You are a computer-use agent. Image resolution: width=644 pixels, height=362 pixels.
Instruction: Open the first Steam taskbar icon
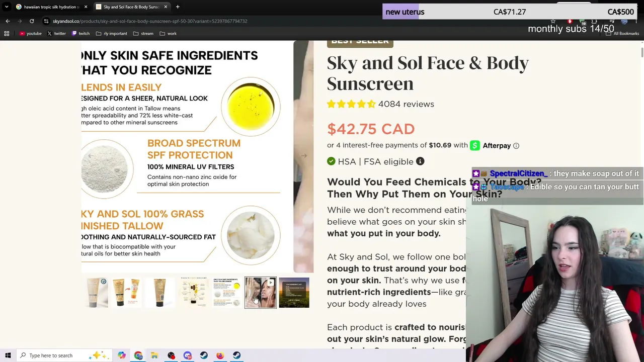point(204,355)
